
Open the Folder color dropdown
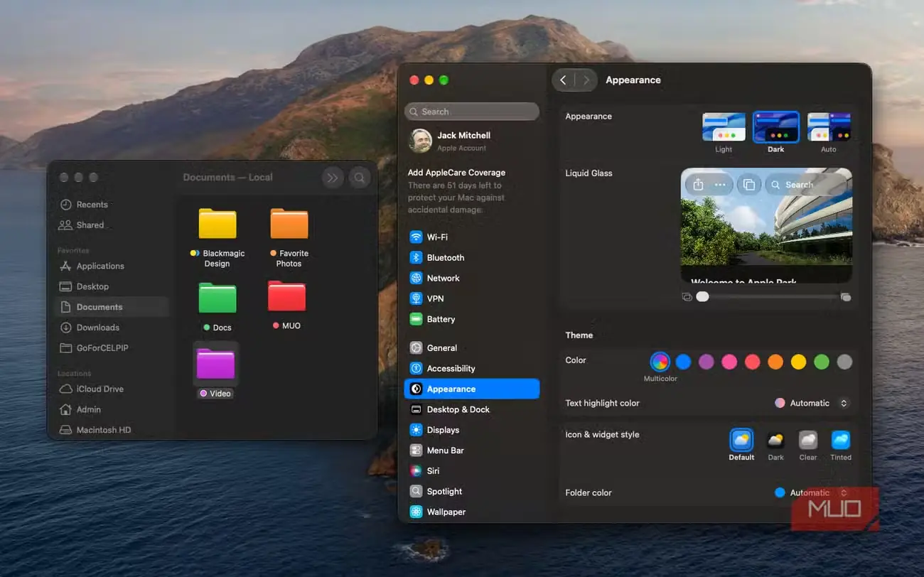812,492
